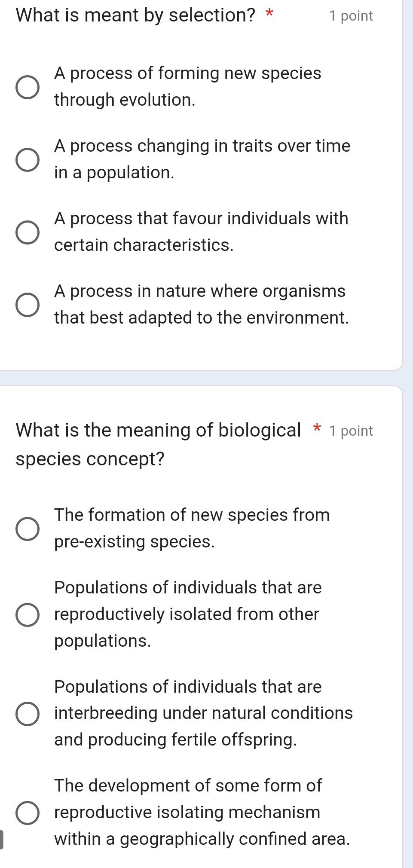413x868 pixels.
Task: Select "The formation of new species from pre-existing species"
Action: [27, 529]
